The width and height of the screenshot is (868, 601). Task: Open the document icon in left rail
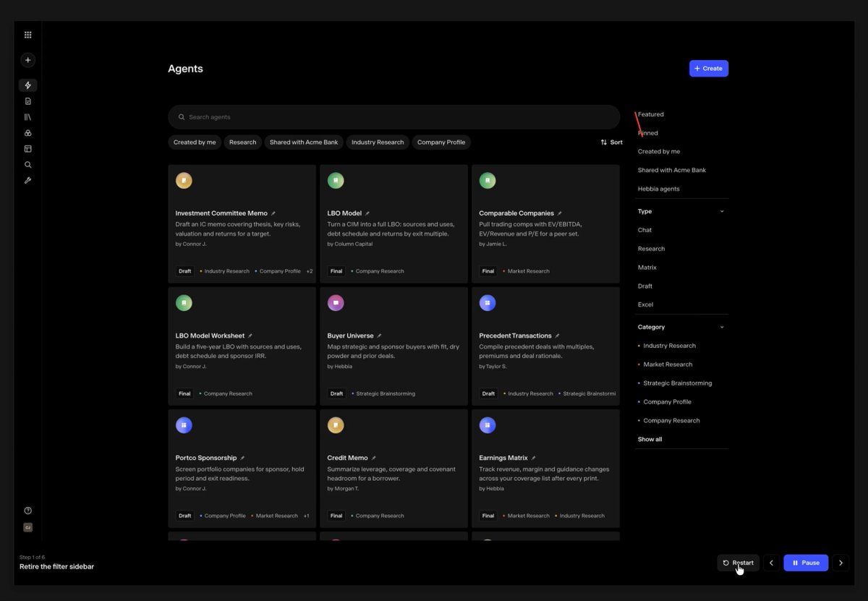coord(27,101)
